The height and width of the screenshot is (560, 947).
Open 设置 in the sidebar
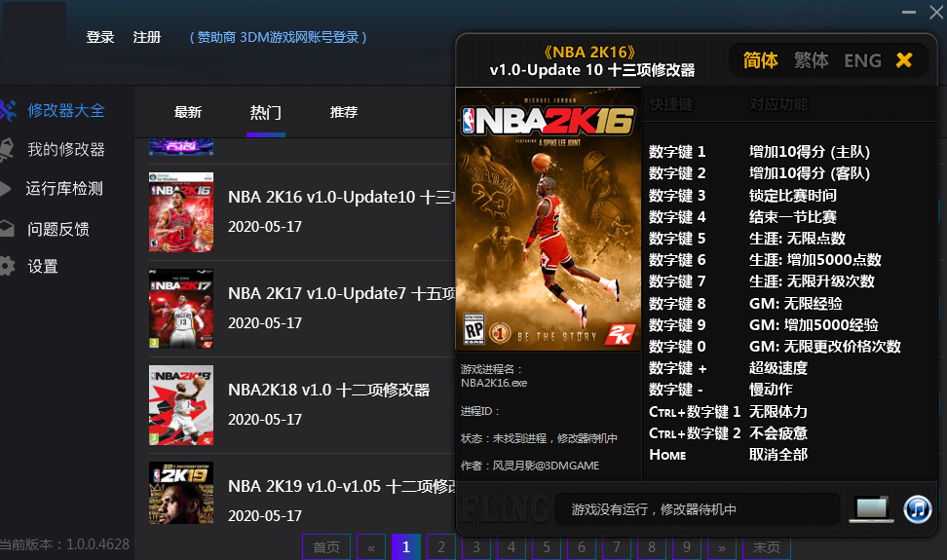(x=43, y=266)
